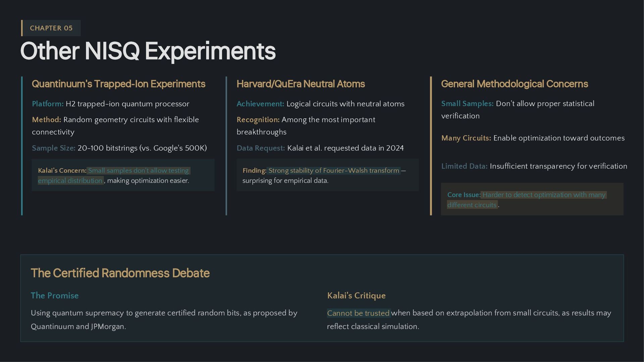Select Harvard/QuEra Neutral Atoms heading
Image resolution: width=644 pixels, height=362 pixels.
click(x=301, y=84)
